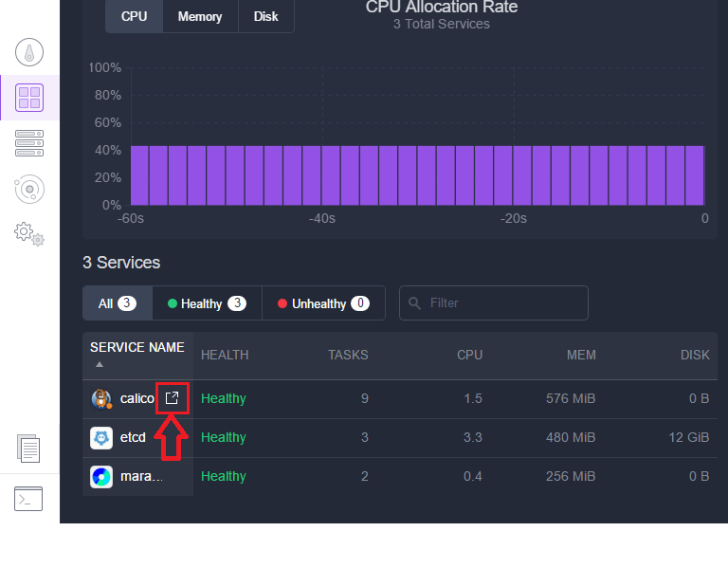This screenshot has height=568, width=728.
Task: Open the Dashboard gauge icon in sidebar
Action: point(29,52)
